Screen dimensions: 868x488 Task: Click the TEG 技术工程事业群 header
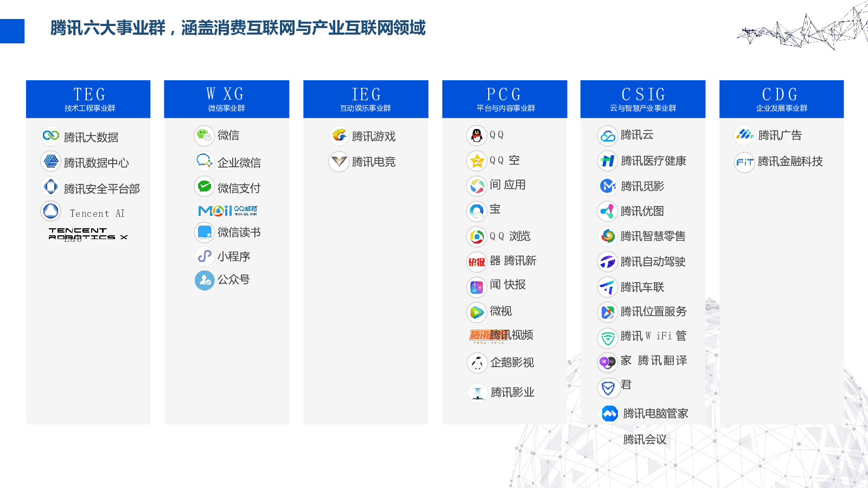pos(88,99)
